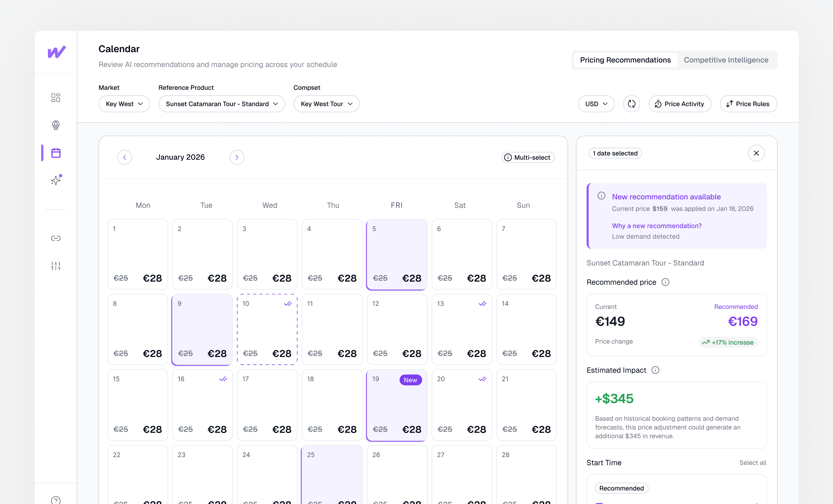
Task: Click Select all for Start Time
Action: tap(753, 462)
